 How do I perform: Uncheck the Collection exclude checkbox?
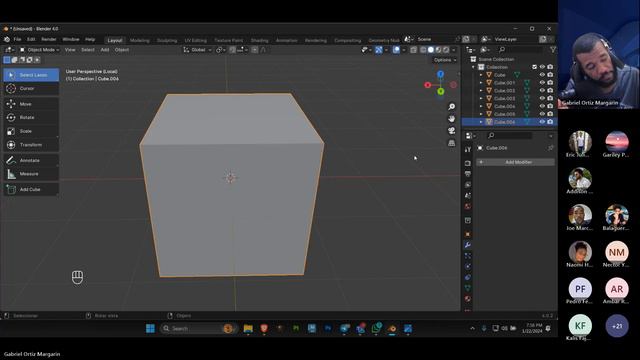pyautogui.click(x=534, y=67)
